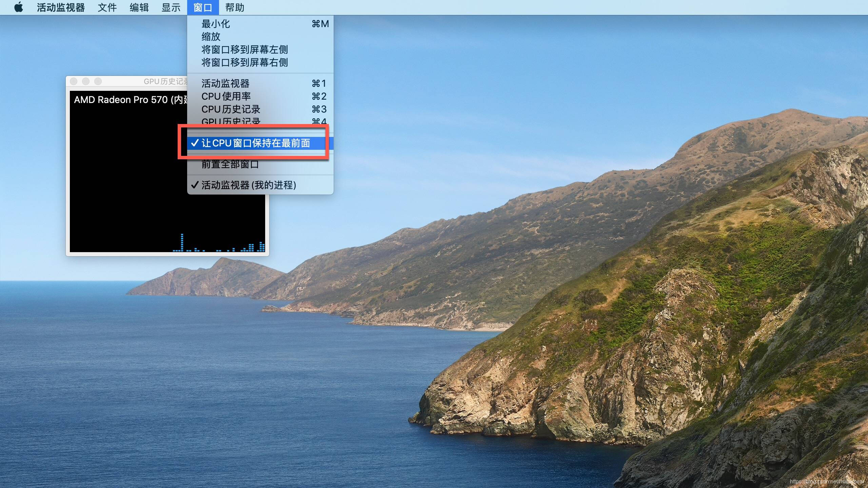868x488 pixels.
Task: Choose 前置全部窗口 menu item
Action: click(230, 165)
